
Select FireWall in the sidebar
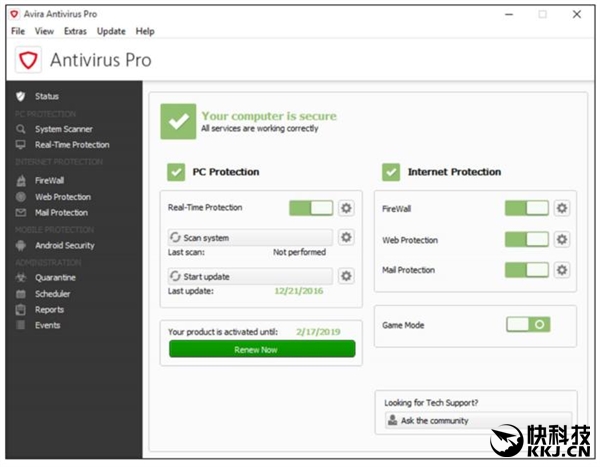[x=49, y=180]
